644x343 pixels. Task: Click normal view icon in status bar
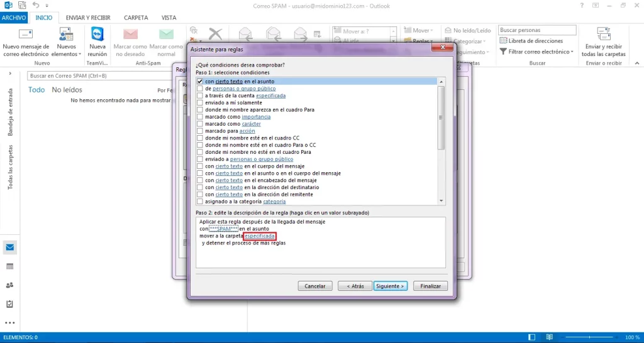[x=532, y=337]
